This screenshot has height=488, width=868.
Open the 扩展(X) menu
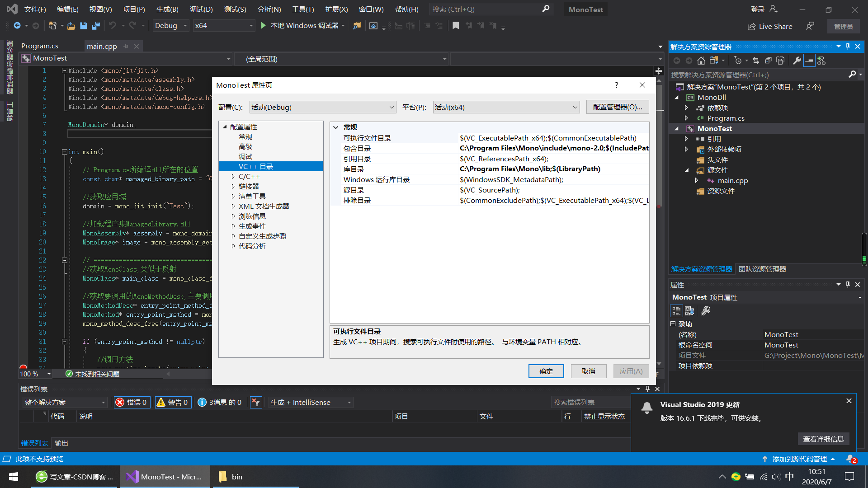(336, 9)
